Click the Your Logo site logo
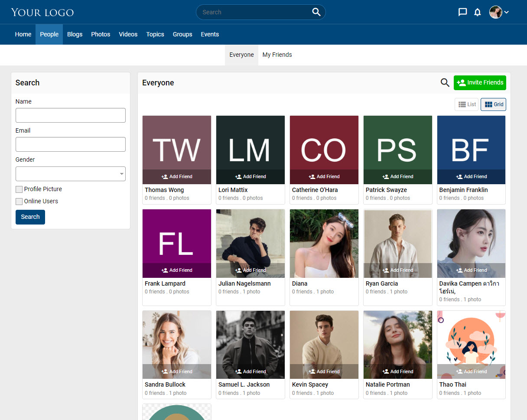Viewport: 527px width, 420px height. pos(42,12)
